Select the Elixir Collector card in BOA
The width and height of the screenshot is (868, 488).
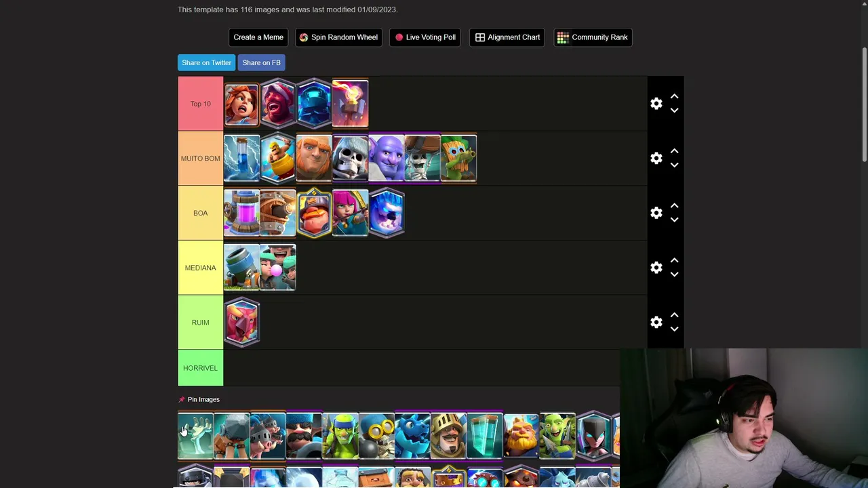click(x=241, y=213)
